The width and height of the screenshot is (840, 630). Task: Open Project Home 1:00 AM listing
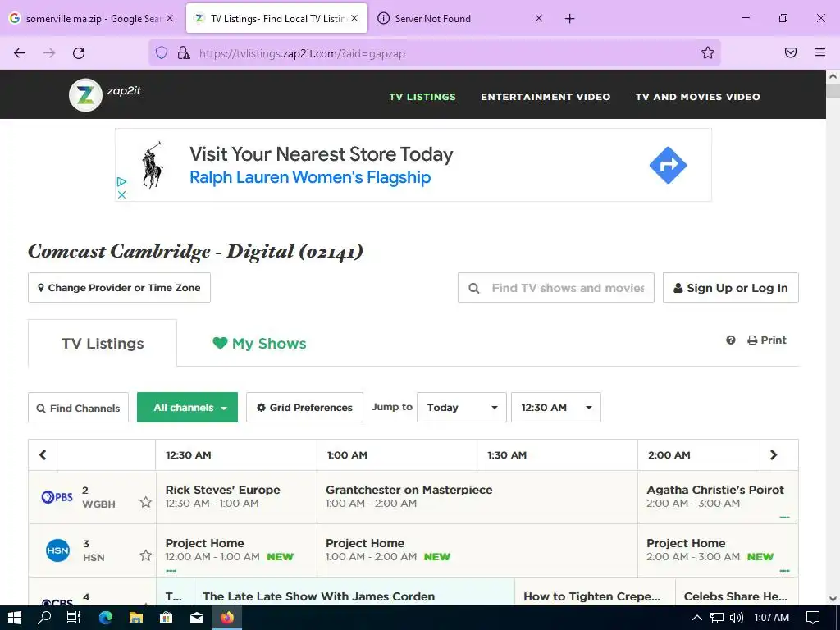pyautogui.click(x=477, y=550)
